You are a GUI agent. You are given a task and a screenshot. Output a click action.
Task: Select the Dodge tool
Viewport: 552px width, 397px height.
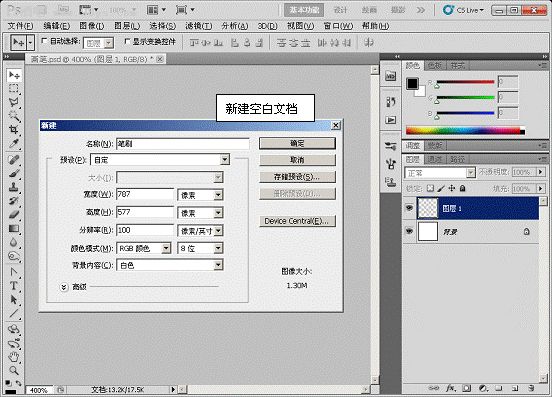click(14, 256)
